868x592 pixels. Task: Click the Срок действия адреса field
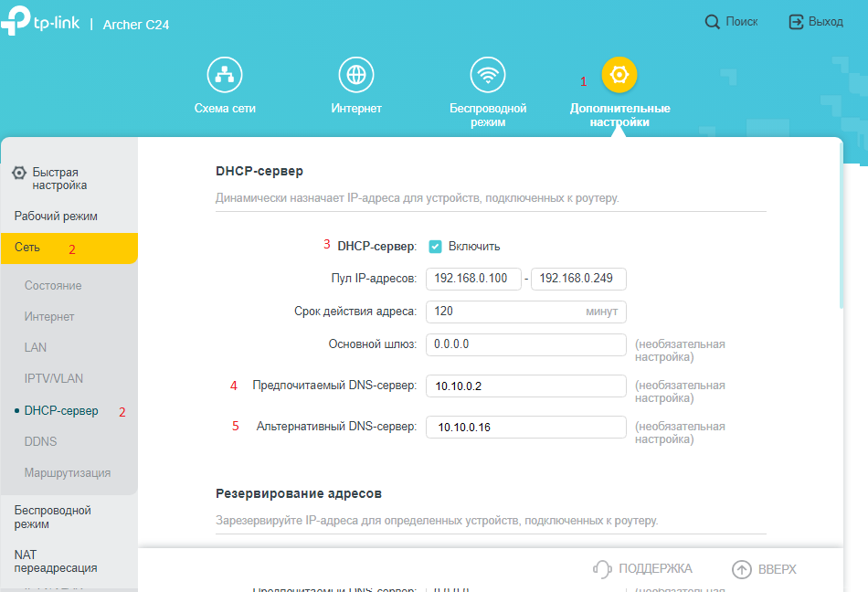pyautogui.click(x=526, y=312)
